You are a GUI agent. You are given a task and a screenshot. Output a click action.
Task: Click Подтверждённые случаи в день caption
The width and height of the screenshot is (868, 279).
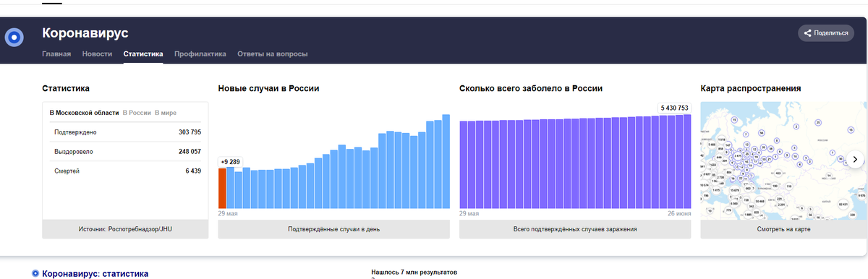334,229
